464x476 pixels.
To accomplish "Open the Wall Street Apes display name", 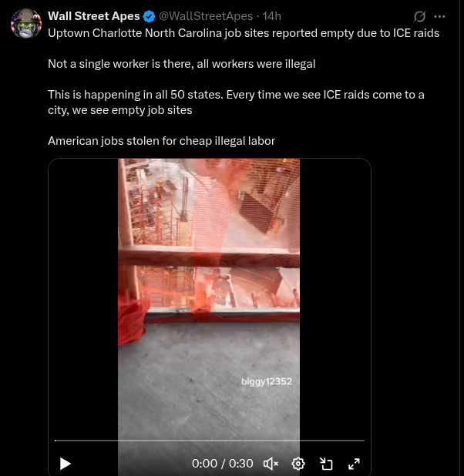I will tap(93, 16).
